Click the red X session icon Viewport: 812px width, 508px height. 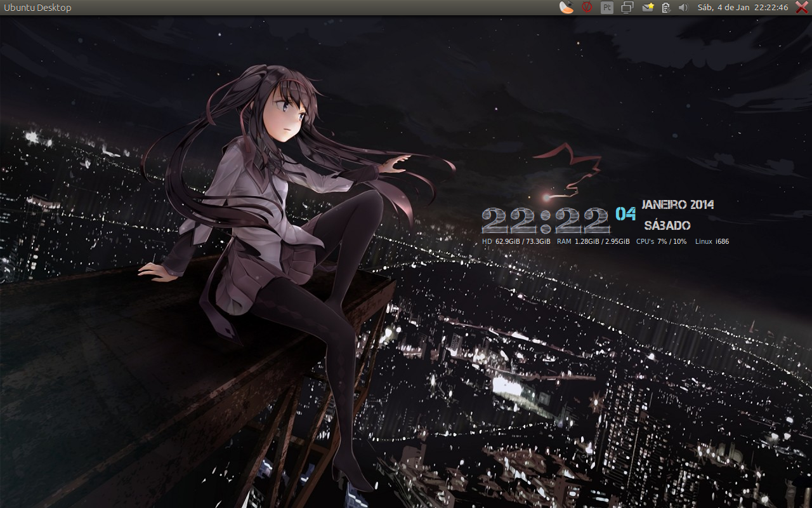(801, 8)
